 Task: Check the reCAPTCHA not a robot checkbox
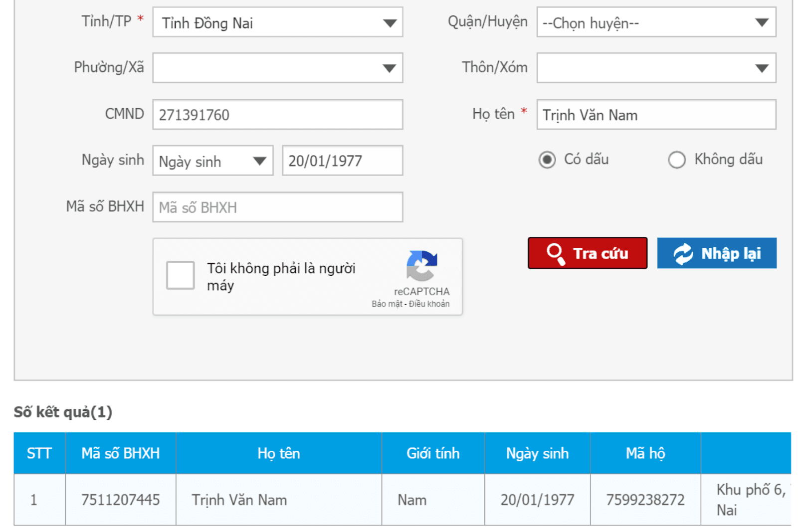point(180,275)
